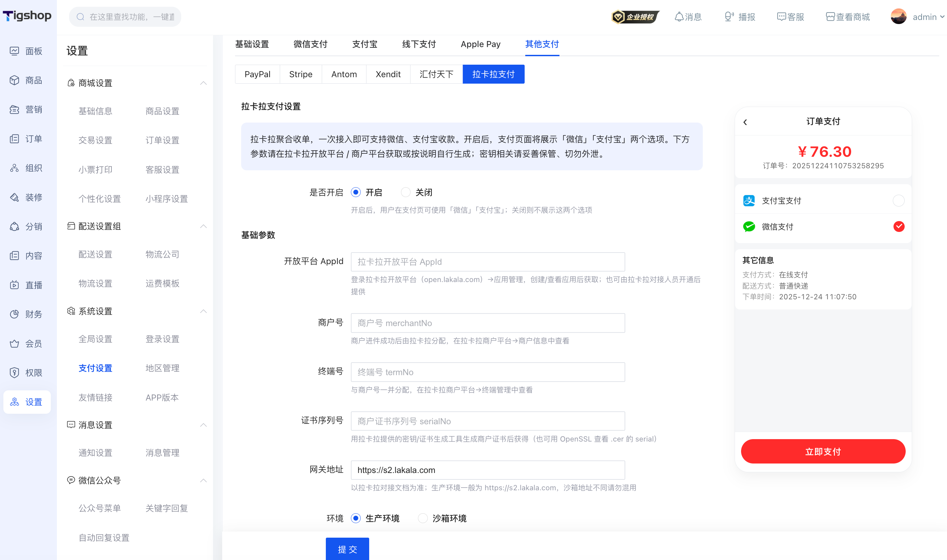Select the Xendit sub-tab
The width and height of the screenshot is (947, 560).
(x=388, y=74)
